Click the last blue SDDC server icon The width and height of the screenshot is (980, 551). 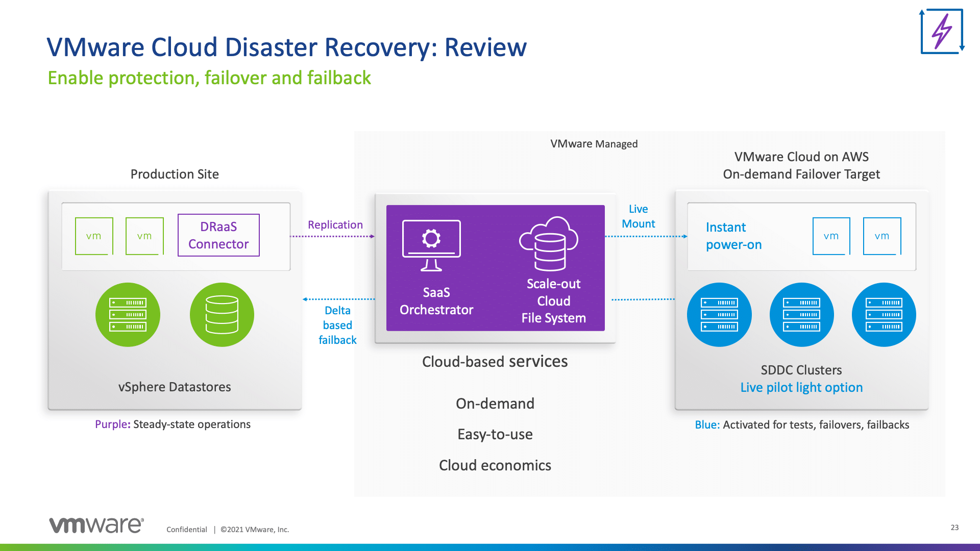pos(884,315)
